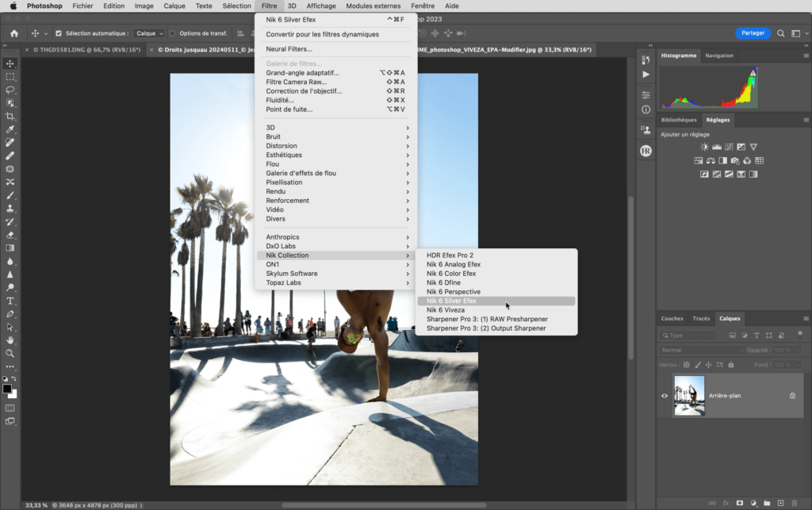Click the histogram cache warning triangle
The image size is (812, 510).
[753, 73]
